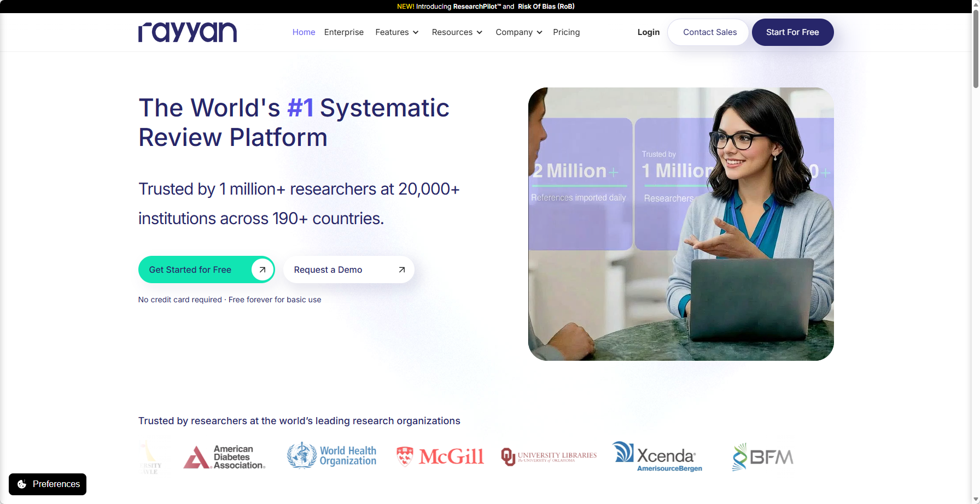980x504 pixels.
Task: Click the World Health Organization logo
Action: point(331,456)
